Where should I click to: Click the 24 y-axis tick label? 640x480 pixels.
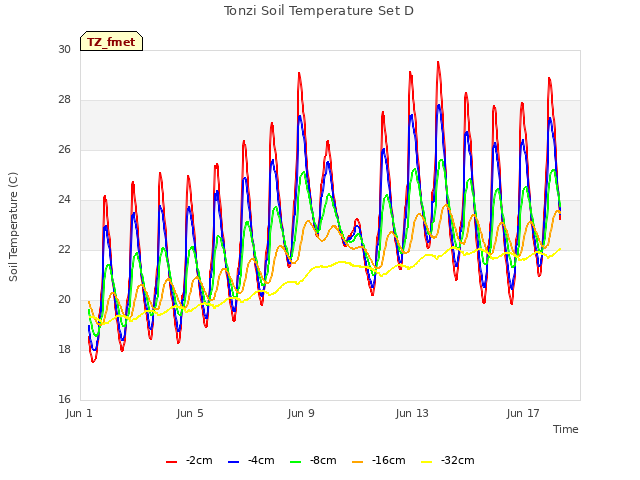(64, 200)
